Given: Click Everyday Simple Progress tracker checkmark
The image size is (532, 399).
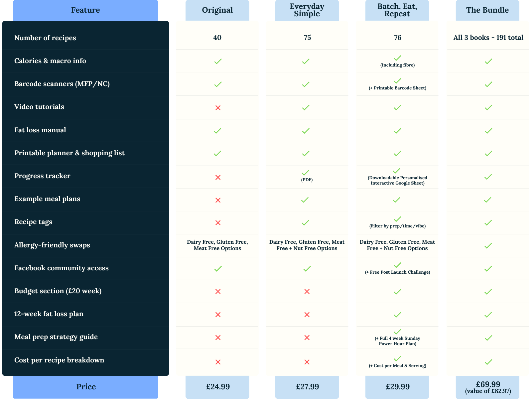Looking at the screenshot, I should [x=306, y=173].
